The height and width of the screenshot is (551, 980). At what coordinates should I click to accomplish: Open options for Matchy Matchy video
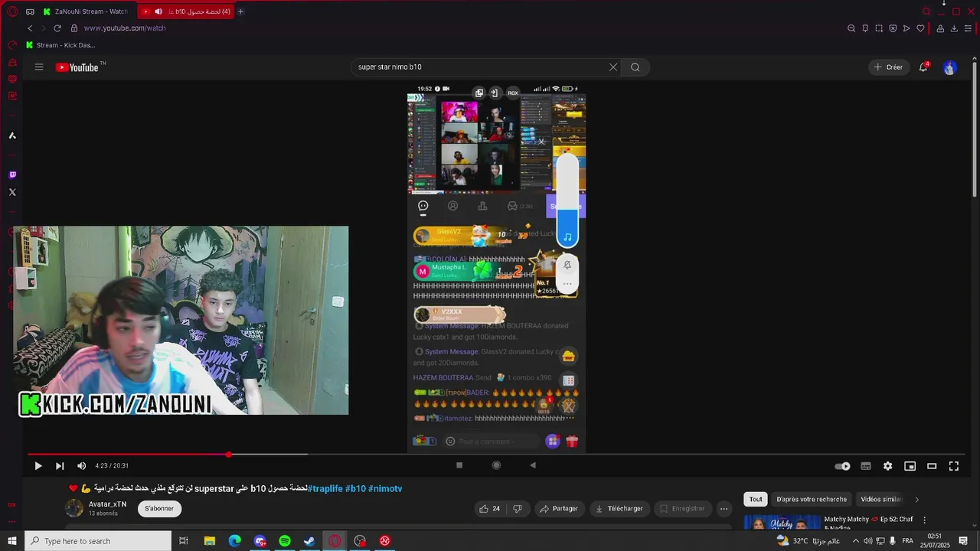(x=924, y=520)
